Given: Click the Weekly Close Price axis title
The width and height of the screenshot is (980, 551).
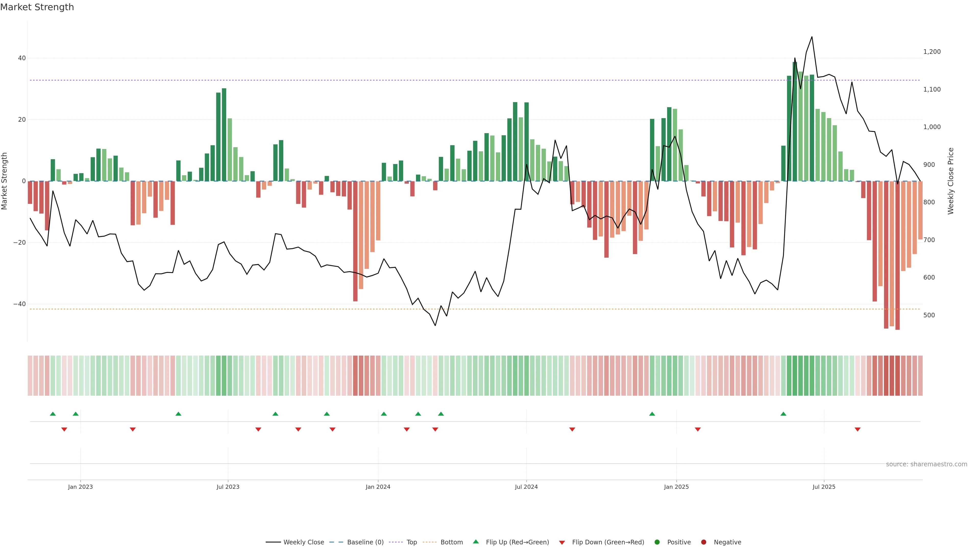Looking at the screenshot, I should (951, 181).
